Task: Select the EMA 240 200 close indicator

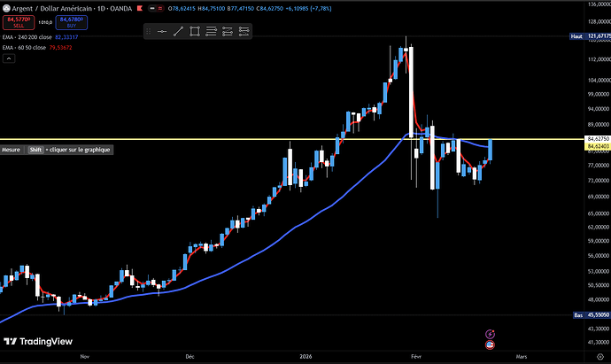Action: [x=28, y=38]
